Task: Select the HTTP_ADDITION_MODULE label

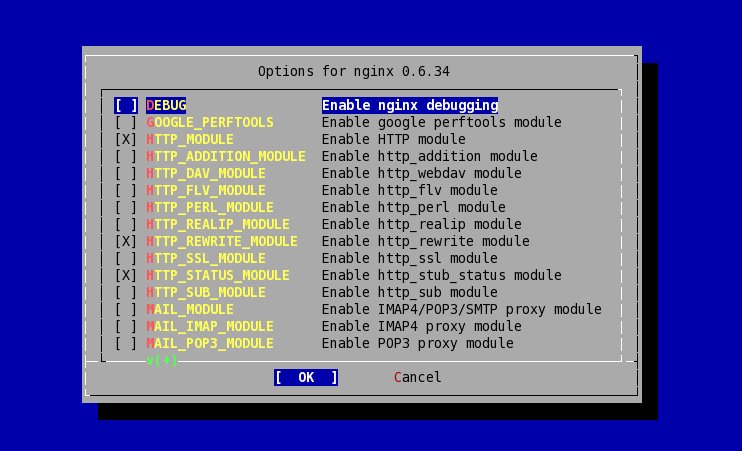Action: coord(226,156)
